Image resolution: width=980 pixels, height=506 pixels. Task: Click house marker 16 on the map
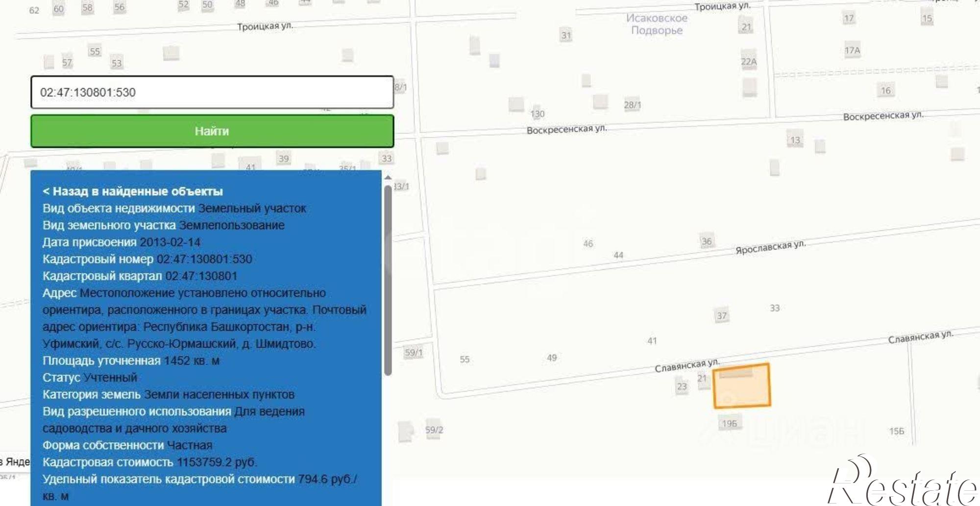(885, 91)
